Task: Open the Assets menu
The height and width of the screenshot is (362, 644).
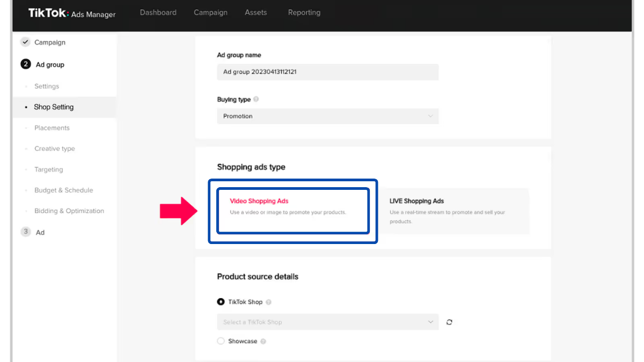Action: pos(255,12)
